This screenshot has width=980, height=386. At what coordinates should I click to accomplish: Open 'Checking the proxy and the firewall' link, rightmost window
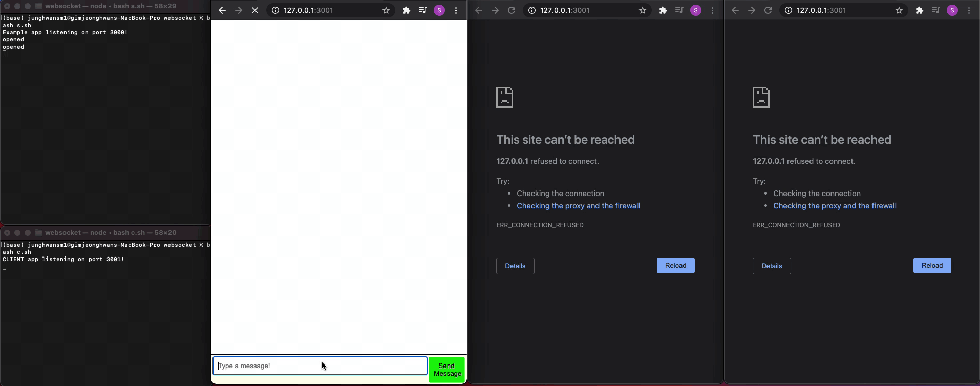point(835,206)
